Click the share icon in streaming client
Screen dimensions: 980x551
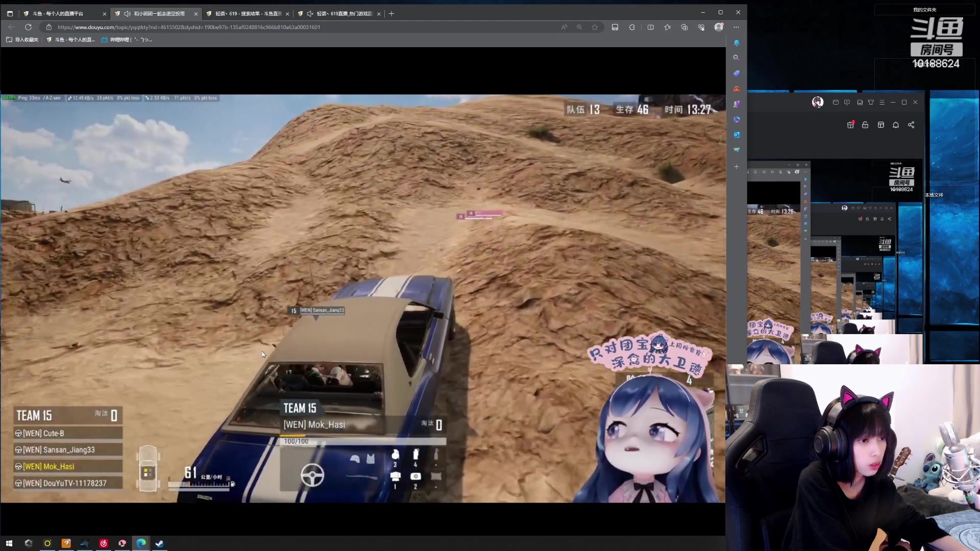pyautogui.click(x=911, y=125)
